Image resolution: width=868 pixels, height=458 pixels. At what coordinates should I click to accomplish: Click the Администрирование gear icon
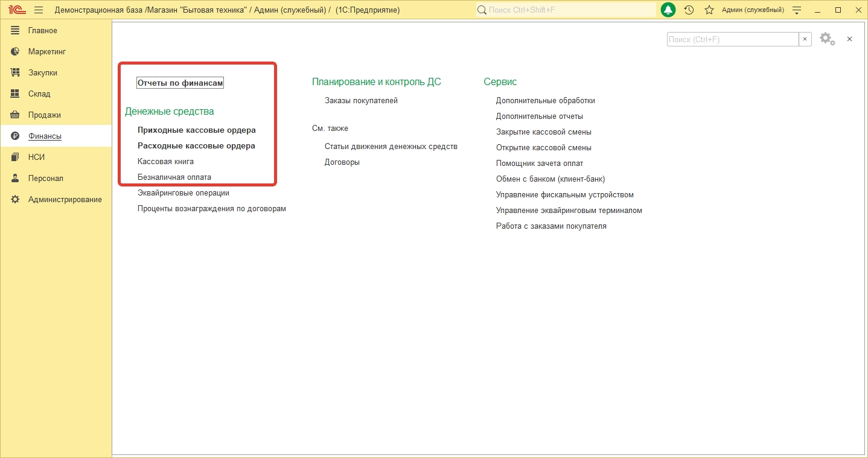tap(16, 199)
